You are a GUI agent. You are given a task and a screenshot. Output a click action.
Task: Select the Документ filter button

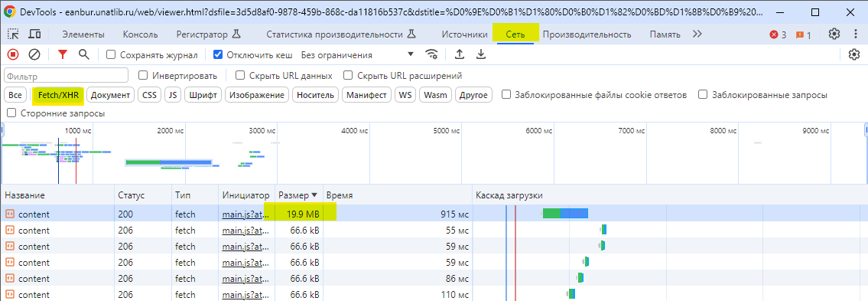(x=111, y=95)
